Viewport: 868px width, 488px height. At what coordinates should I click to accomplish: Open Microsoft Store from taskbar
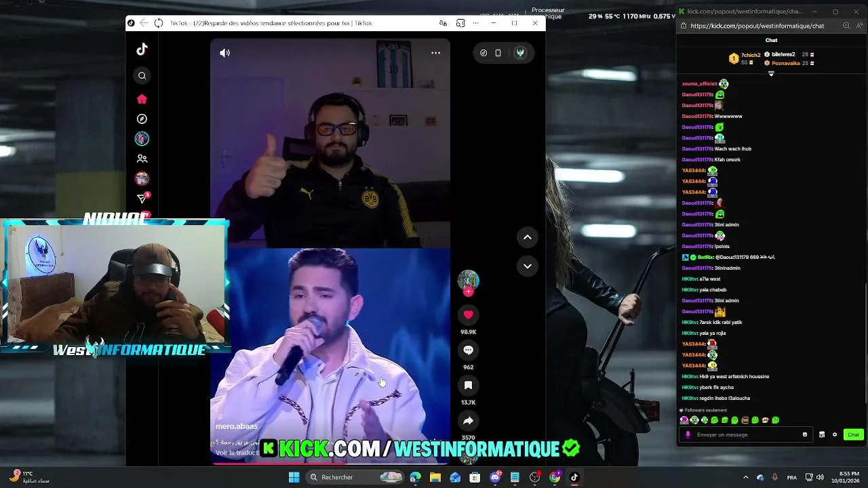coord(475,477)
